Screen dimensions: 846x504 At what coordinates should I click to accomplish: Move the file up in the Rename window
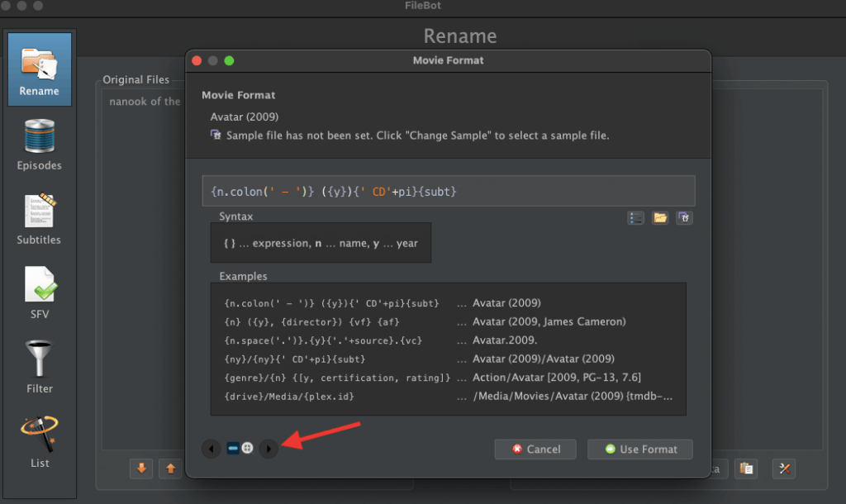click(170, 468)
